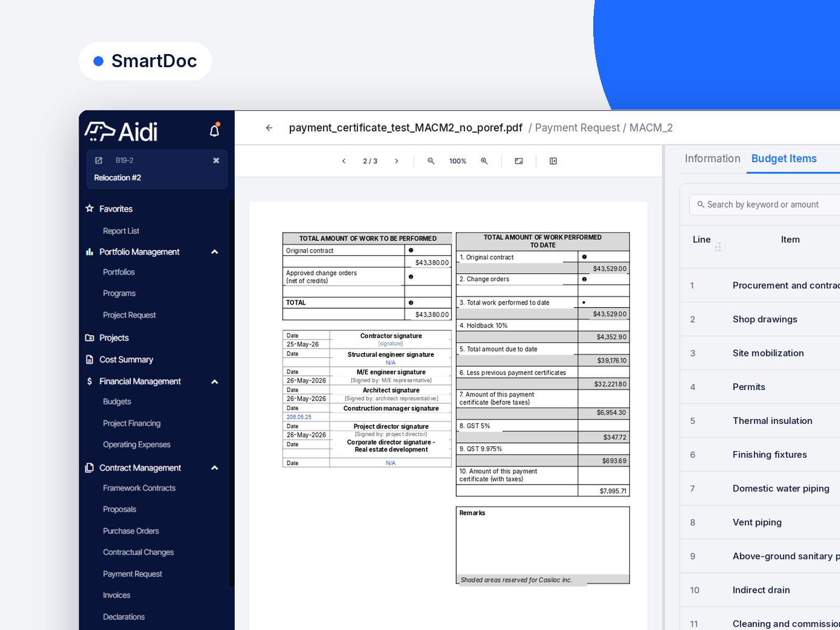Viewport: 840px width, 630px height.
Task: Zoom in the PDF viewer
Action: click(x=484, y=161)
